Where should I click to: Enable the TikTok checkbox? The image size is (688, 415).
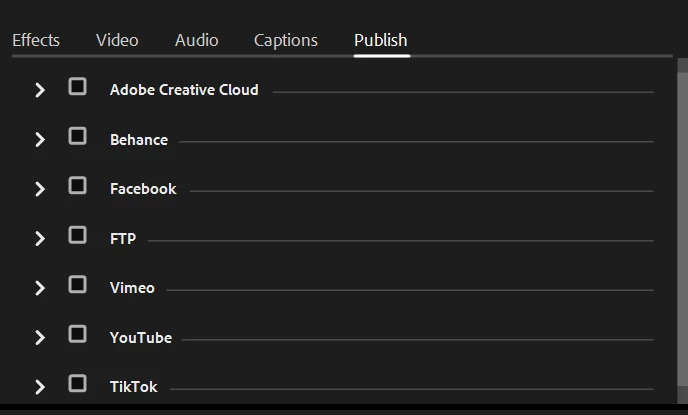tap(77, 384)
